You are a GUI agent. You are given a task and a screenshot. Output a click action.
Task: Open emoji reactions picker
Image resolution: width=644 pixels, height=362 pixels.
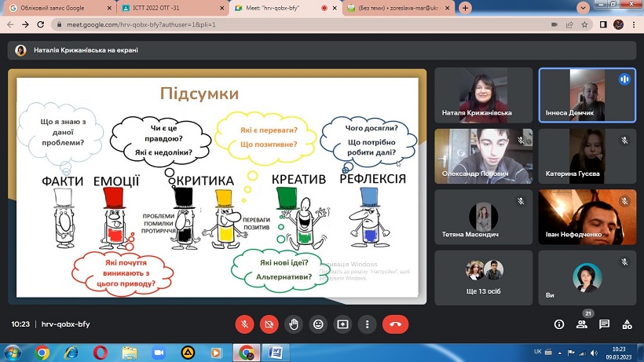point(318,324)
